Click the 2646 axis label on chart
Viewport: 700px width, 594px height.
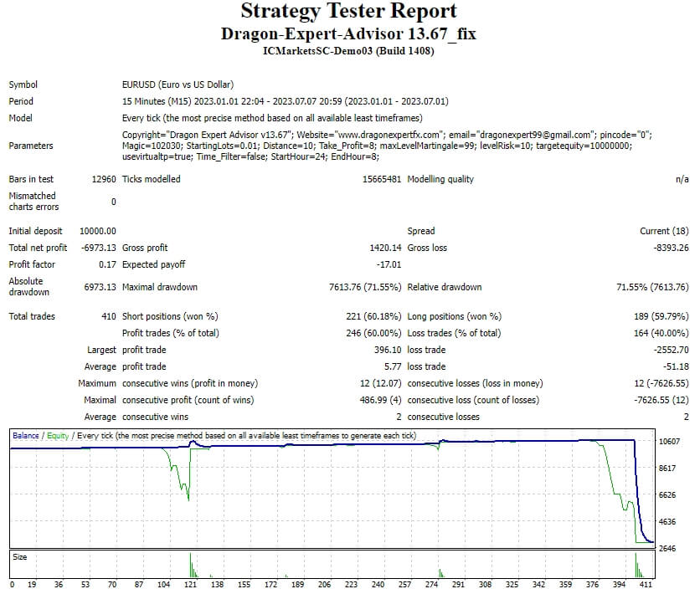(667, 549)
